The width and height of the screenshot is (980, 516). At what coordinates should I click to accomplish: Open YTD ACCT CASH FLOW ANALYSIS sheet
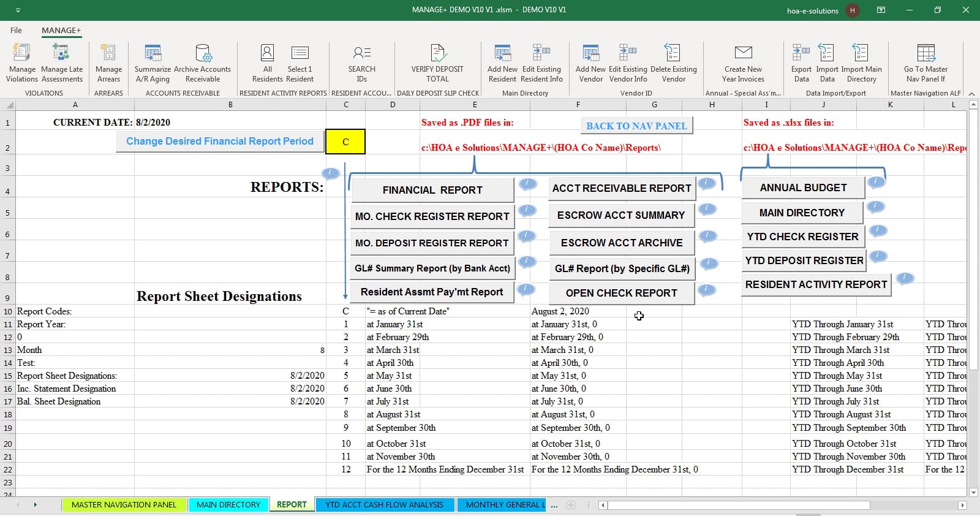(x=384, y=505)
